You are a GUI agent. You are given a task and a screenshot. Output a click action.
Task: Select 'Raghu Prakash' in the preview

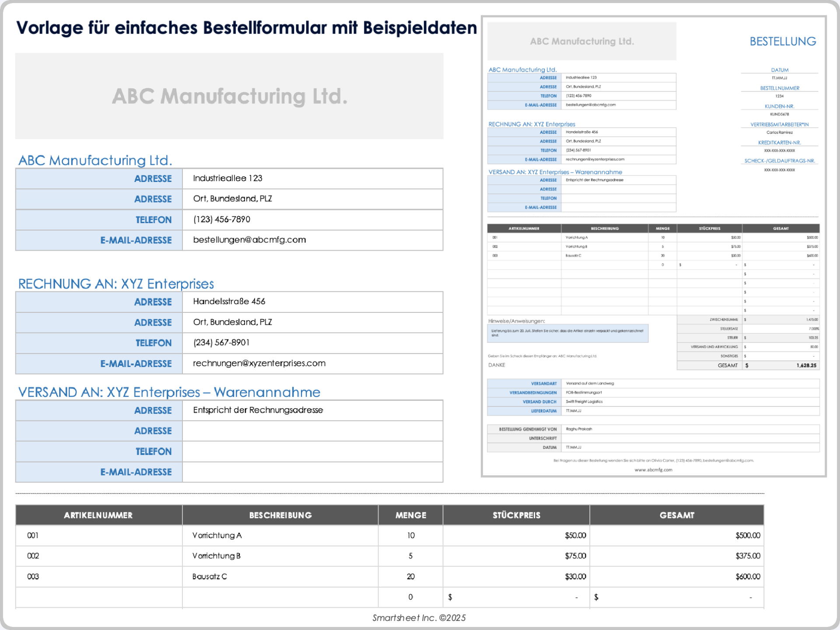(x=579, y=429)
